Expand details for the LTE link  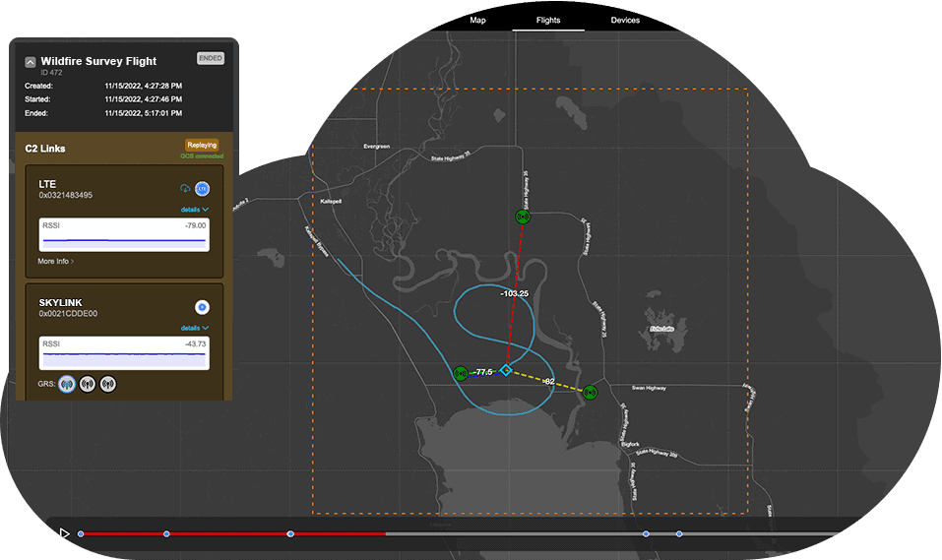[x=195, y=209]
